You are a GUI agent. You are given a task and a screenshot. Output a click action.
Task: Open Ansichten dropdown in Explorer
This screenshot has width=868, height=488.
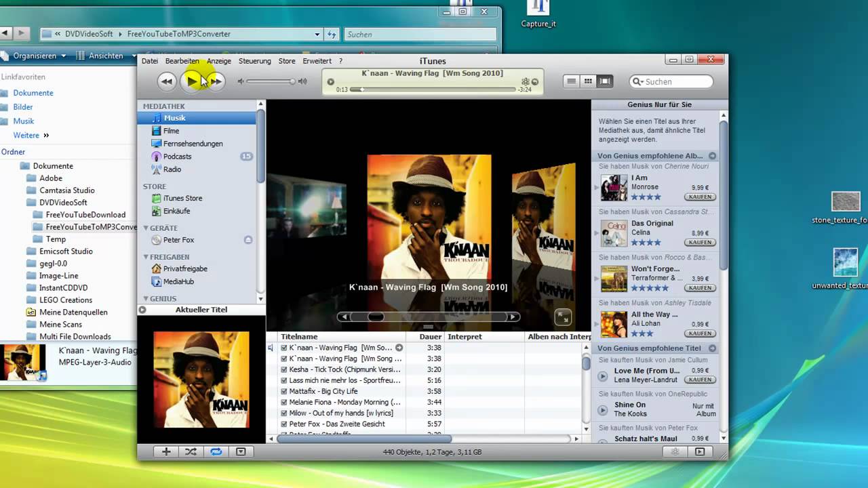[x=106, y=56]
